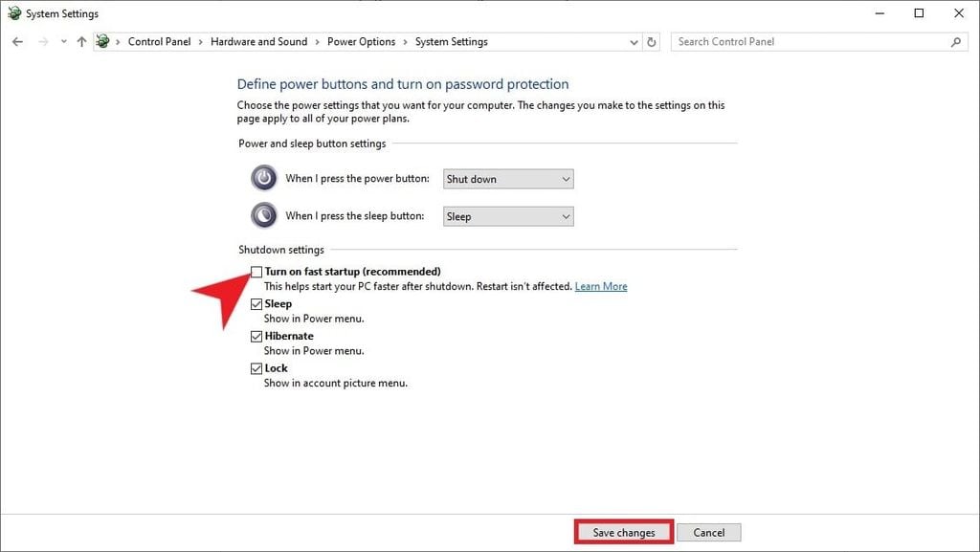The image size is (980, 552).
Task: Enable Turn on fast startup checkbox
Action: tap(256, 272)
